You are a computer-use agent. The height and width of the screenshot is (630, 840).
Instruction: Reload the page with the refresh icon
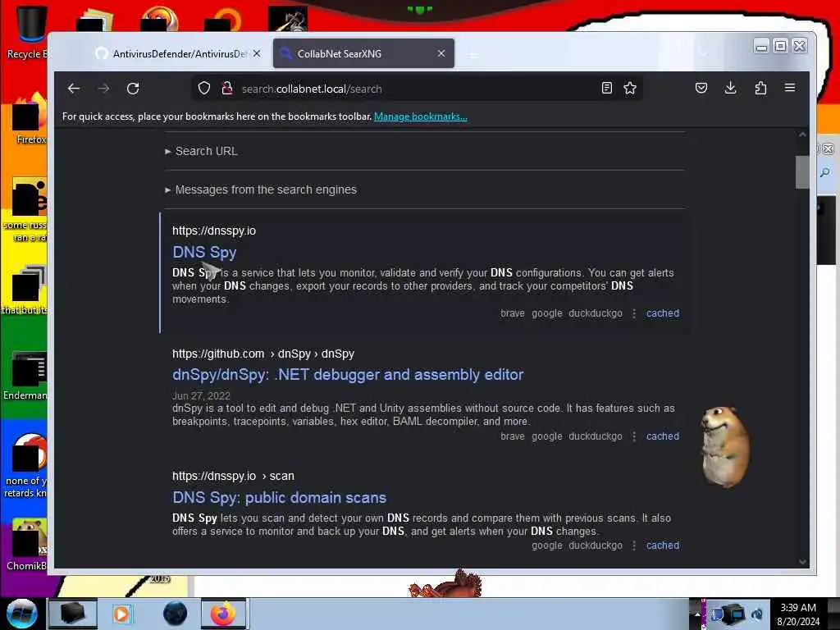point(133,89)
